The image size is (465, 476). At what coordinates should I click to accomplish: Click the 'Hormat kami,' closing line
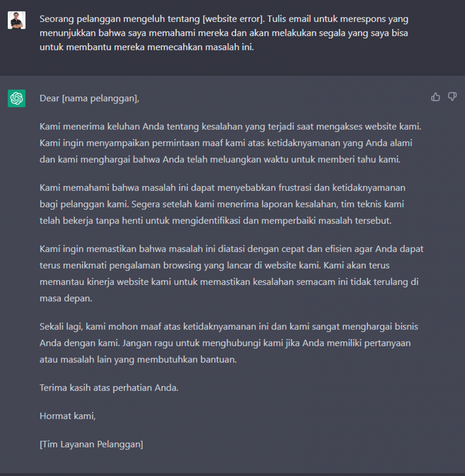tap(67, 416)
